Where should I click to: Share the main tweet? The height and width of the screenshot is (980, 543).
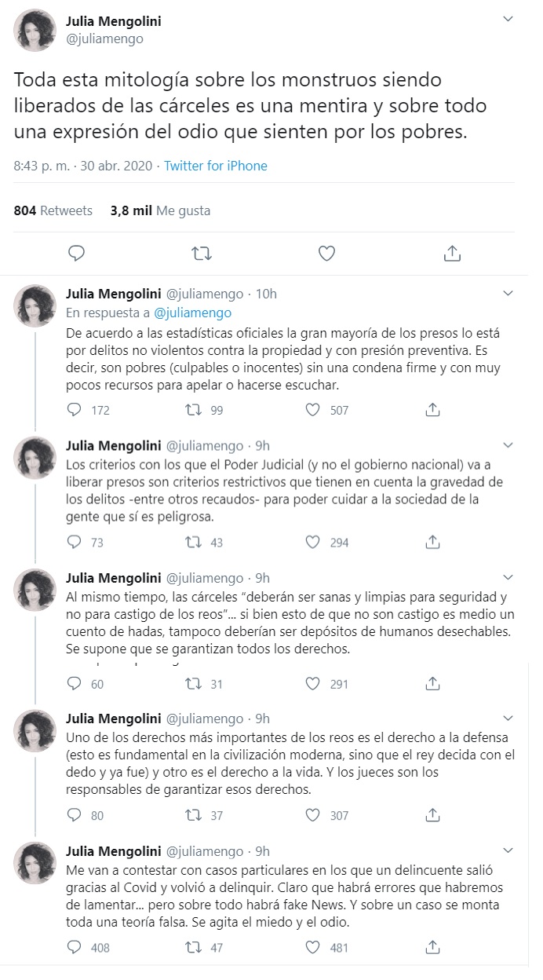pyautogui.click(x=452, y=253)
